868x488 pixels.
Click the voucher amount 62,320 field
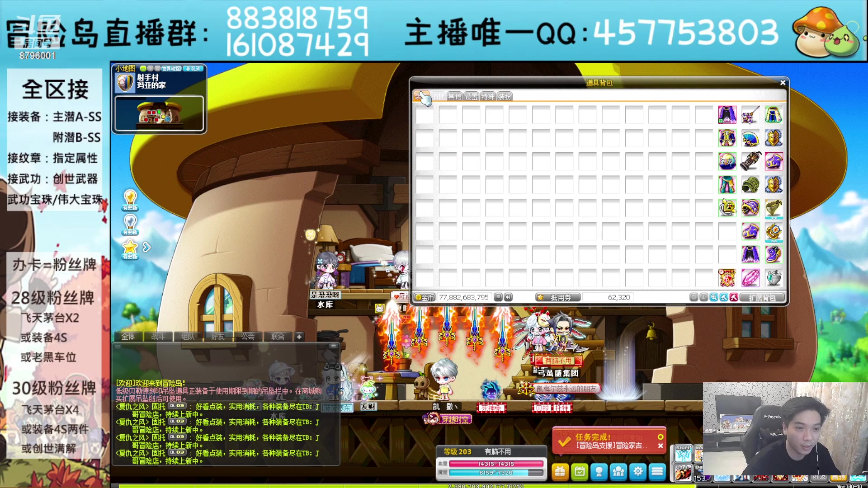[607, 297]
